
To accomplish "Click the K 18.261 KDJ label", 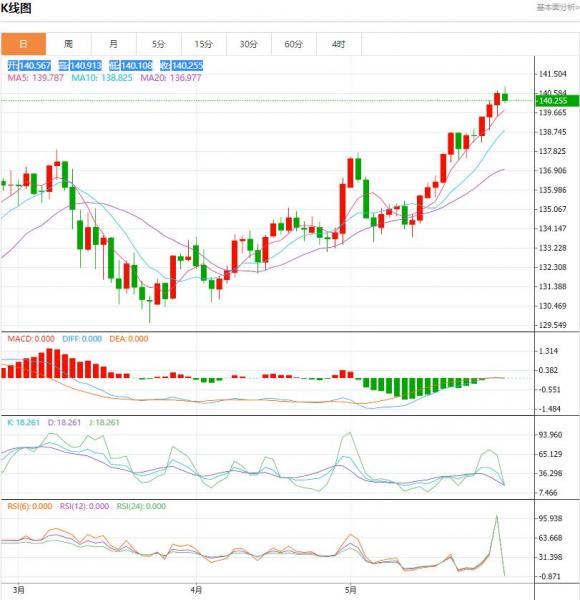I will (x=24, y=422).
